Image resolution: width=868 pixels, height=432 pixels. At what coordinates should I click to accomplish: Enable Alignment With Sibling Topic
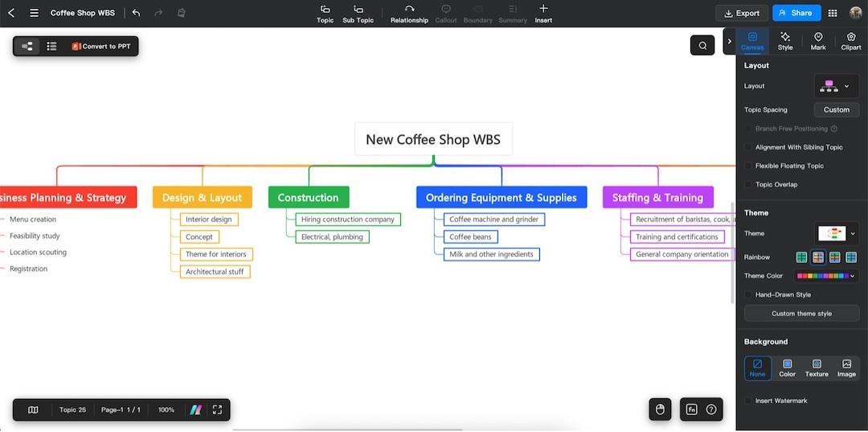coord(748,147)
